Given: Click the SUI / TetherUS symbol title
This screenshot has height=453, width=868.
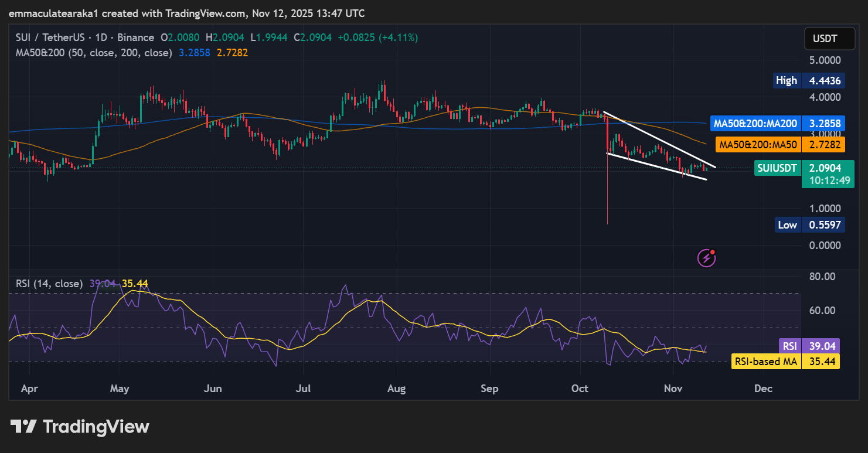Looking at the screenshot, I should 49,38.
